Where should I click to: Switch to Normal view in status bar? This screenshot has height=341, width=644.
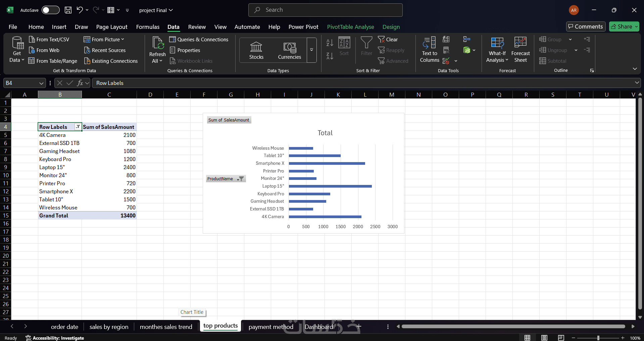[x=528, y=338]
